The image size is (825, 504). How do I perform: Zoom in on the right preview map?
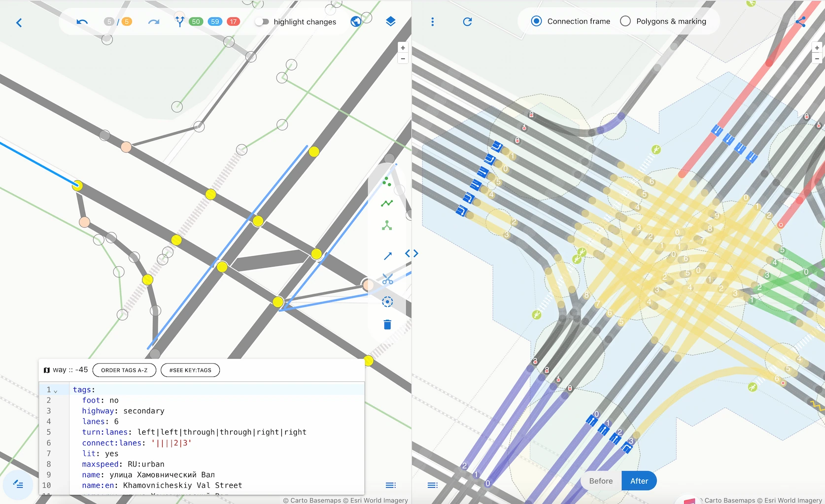pos(817,48)
